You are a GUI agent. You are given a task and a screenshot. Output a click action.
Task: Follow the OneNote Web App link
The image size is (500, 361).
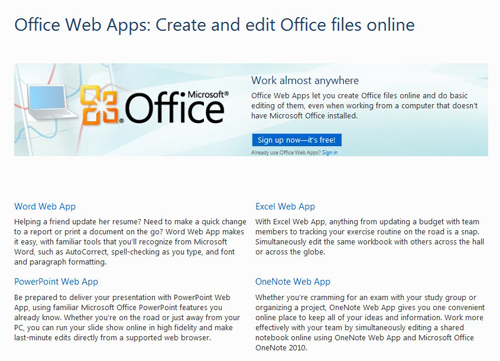click(293, 282)
